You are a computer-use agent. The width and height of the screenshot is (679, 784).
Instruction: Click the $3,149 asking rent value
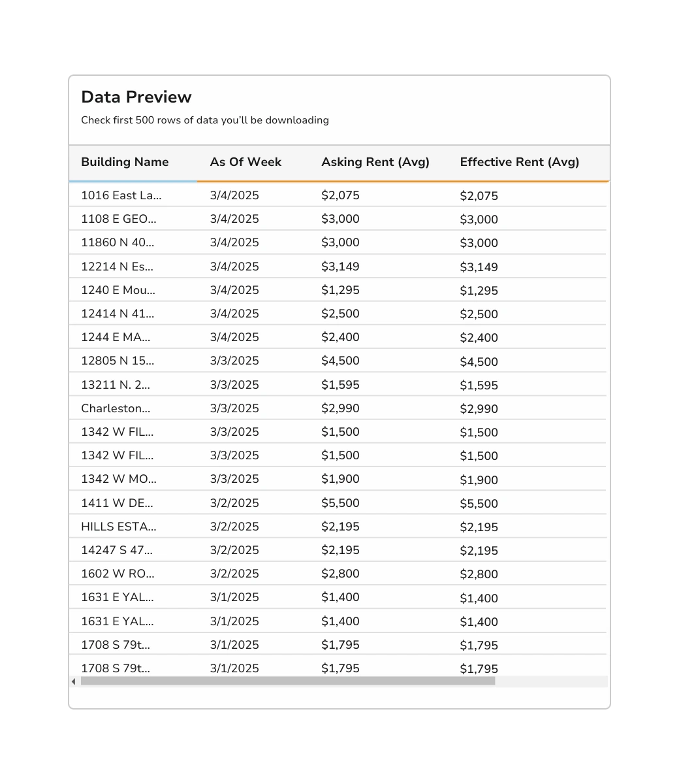340,267
